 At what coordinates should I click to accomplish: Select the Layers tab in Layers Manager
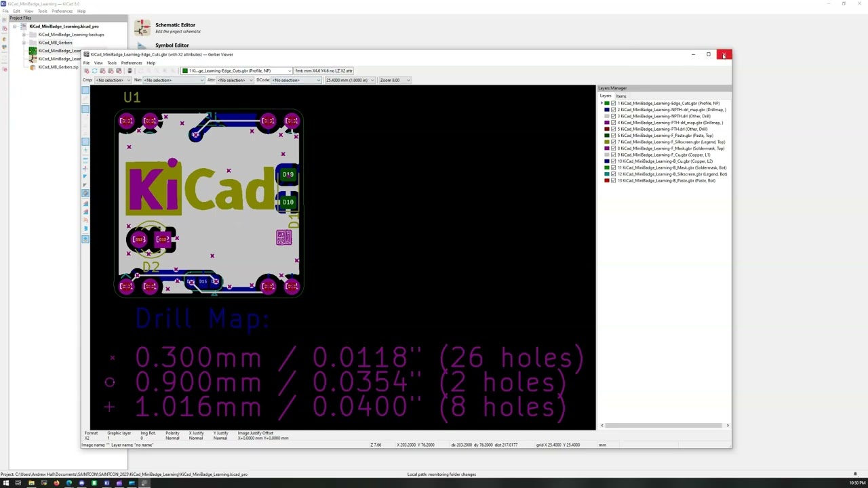click(606, 96)
